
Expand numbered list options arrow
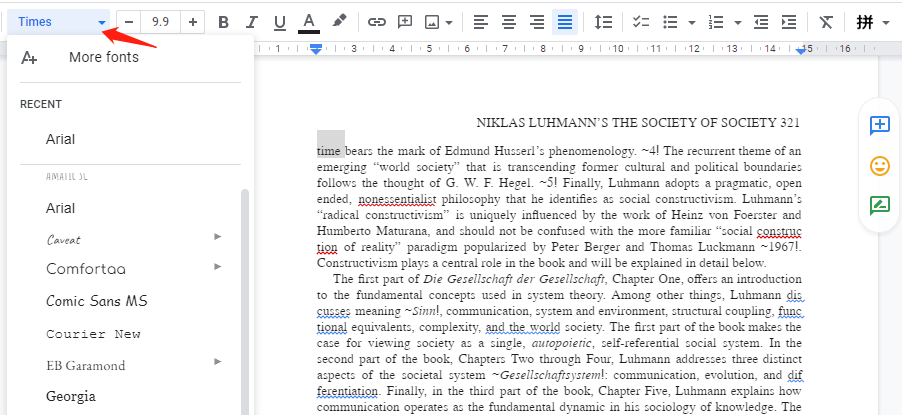[738, 22]
